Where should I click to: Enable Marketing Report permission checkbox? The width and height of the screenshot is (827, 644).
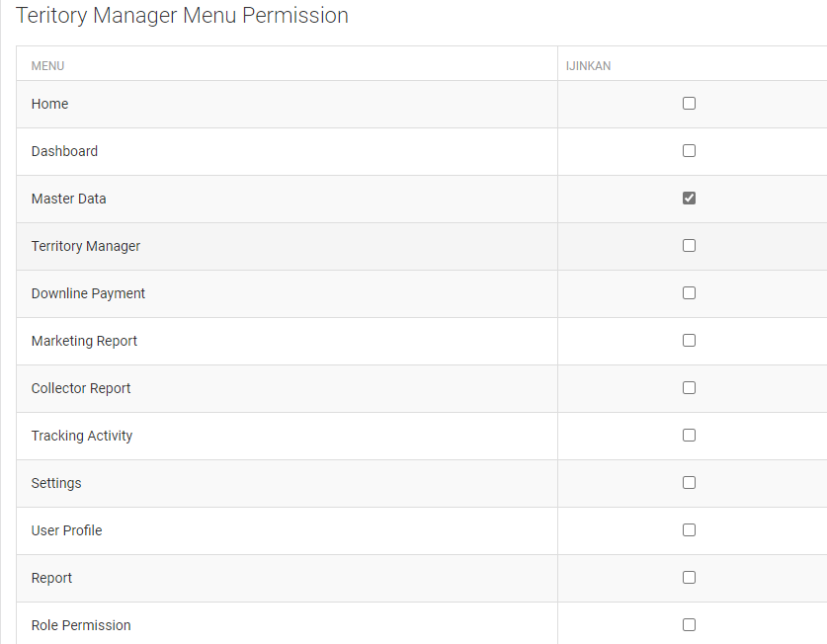[x=689, y=341]
